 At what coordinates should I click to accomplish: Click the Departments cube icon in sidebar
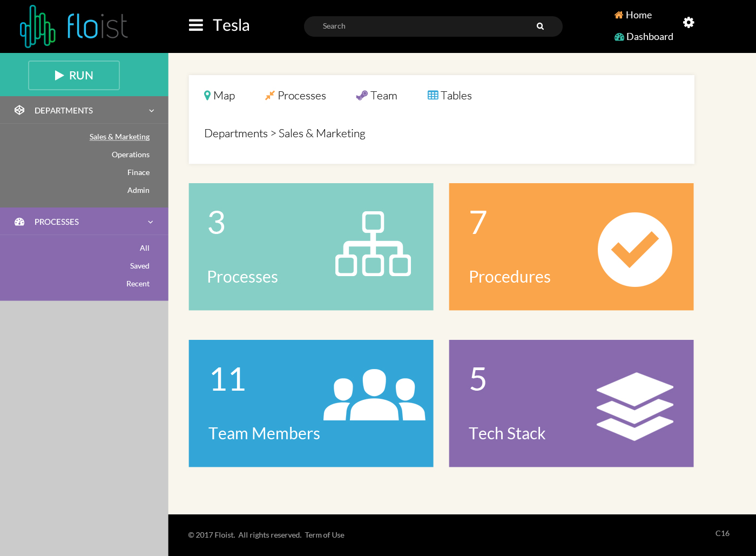(19, 110)
